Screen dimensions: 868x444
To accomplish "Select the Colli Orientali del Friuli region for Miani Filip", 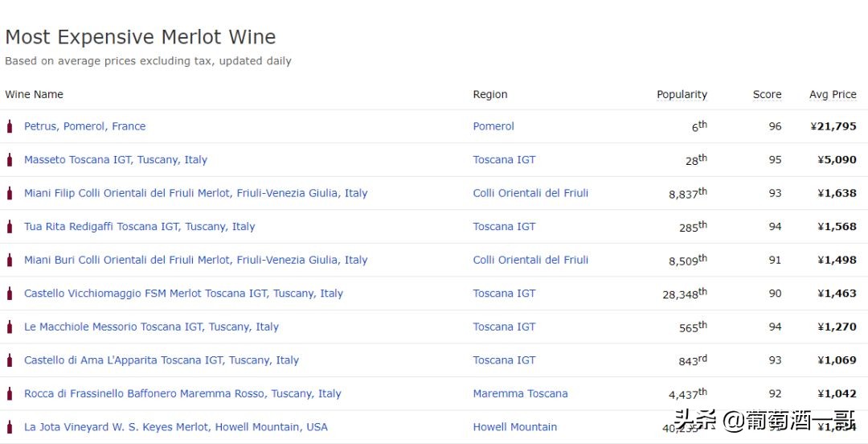I will [x=530, y=193].
